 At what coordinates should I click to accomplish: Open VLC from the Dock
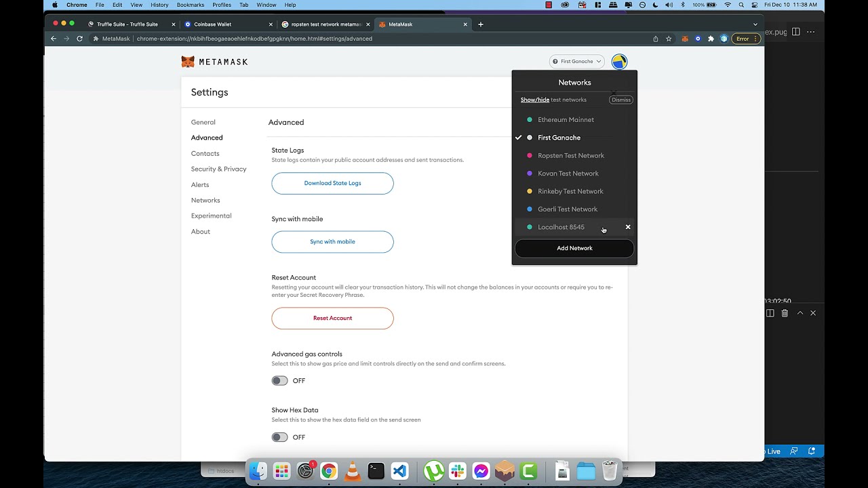tap(353, 470)
